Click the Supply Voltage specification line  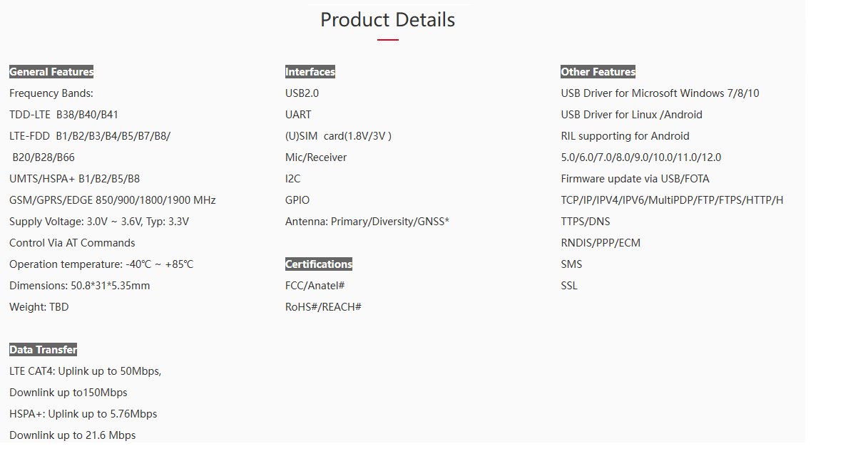point(99,222)
